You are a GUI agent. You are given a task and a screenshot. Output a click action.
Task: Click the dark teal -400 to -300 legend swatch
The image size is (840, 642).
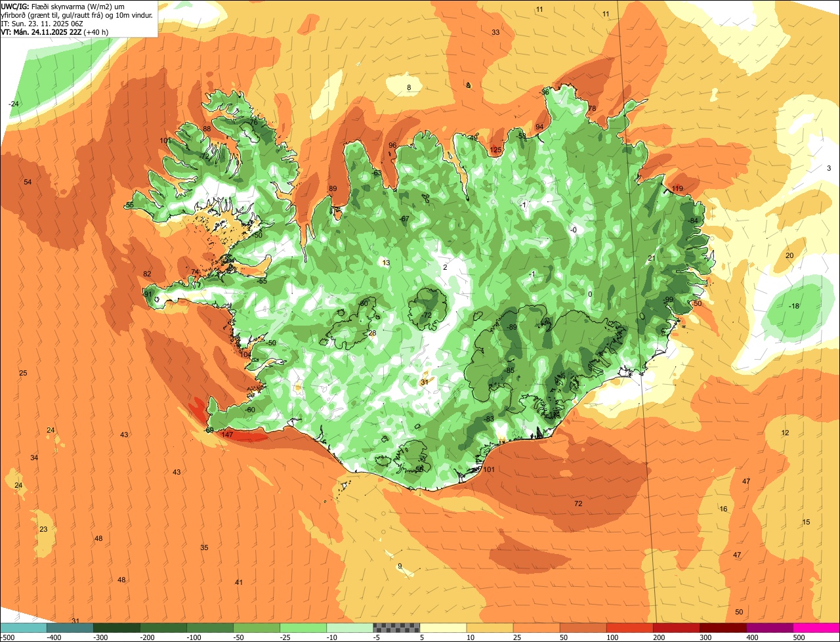[70, 628]
